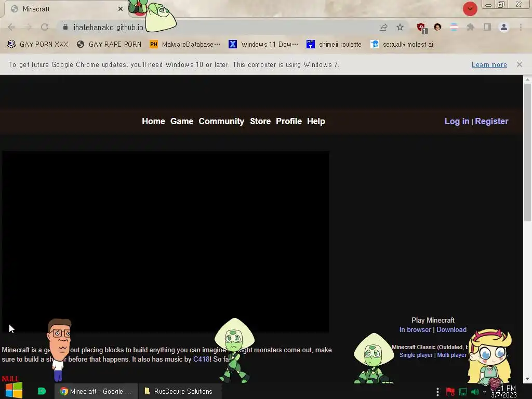532x399 pixels.
Task: Open the Store menu item
Action: 260,121
